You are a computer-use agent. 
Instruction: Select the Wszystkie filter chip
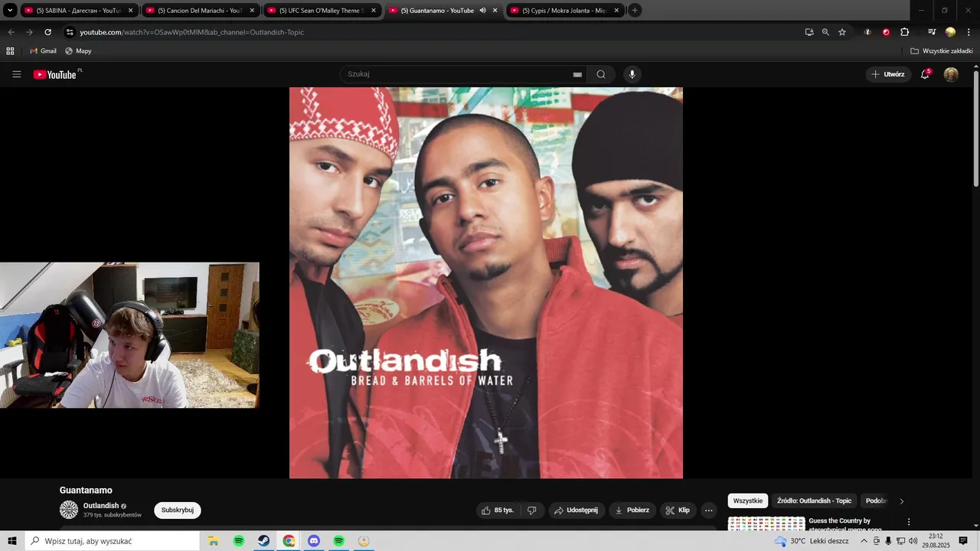[x=748, y=501]
